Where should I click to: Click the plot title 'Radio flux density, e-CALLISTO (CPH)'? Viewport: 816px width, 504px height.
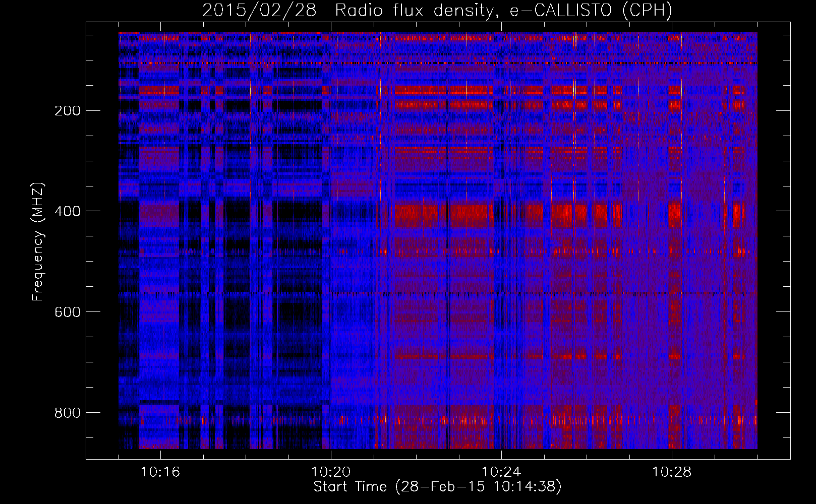click(503, 11)
